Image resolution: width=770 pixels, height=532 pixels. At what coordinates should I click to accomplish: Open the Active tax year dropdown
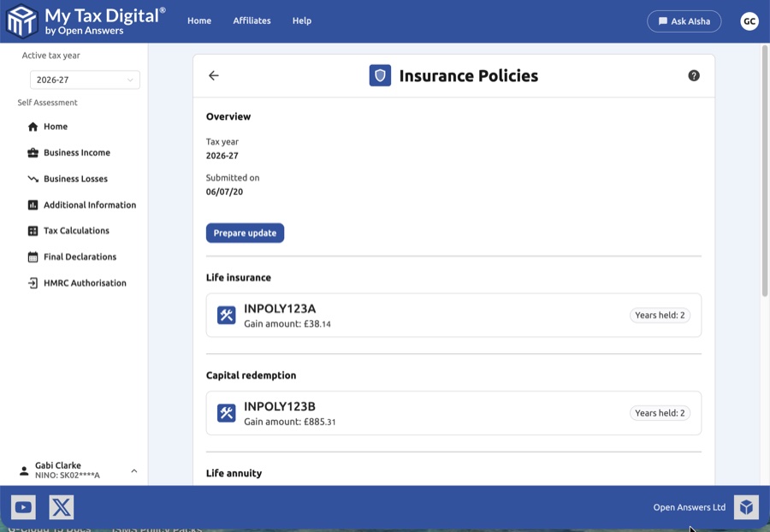(85, 80)
